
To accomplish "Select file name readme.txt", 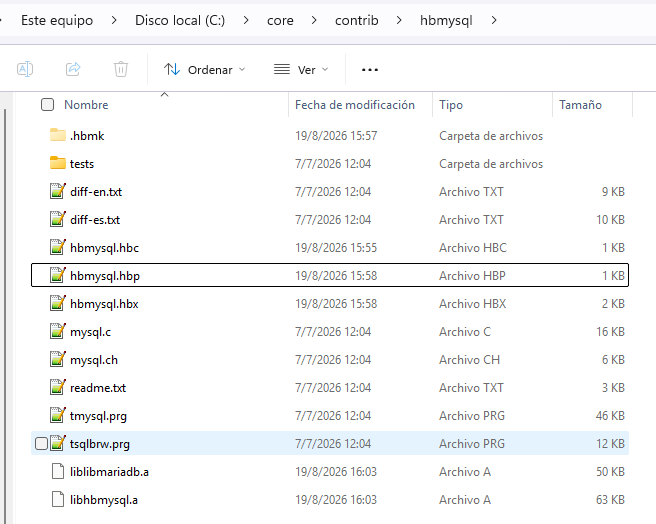I will [98, 388].
